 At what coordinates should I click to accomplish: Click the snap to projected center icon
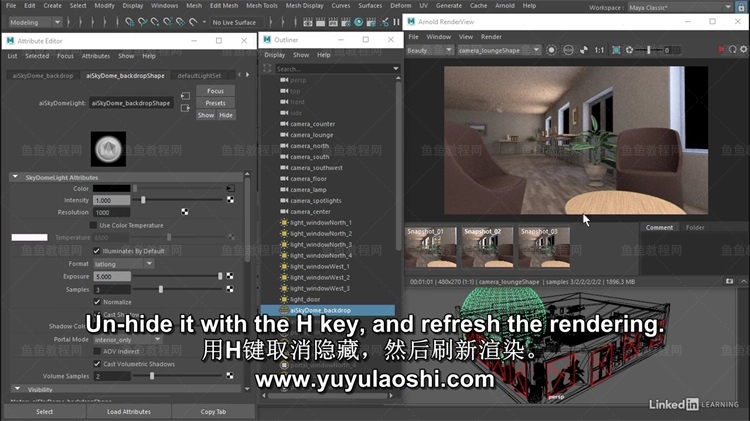(x=167, y=22)
